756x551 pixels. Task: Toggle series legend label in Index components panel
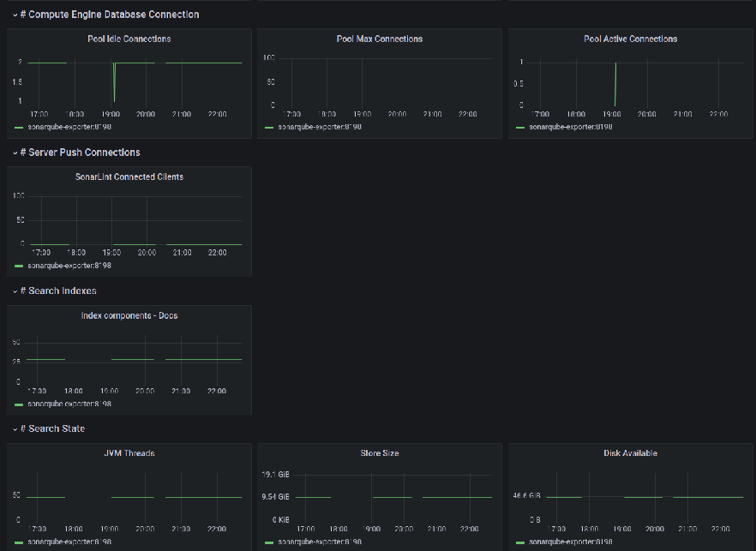(x=69, y=404)
